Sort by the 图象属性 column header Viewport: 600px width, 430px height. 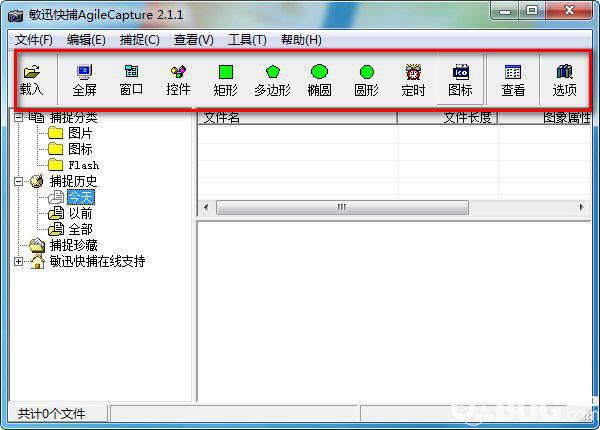click(x=545, y=118)
